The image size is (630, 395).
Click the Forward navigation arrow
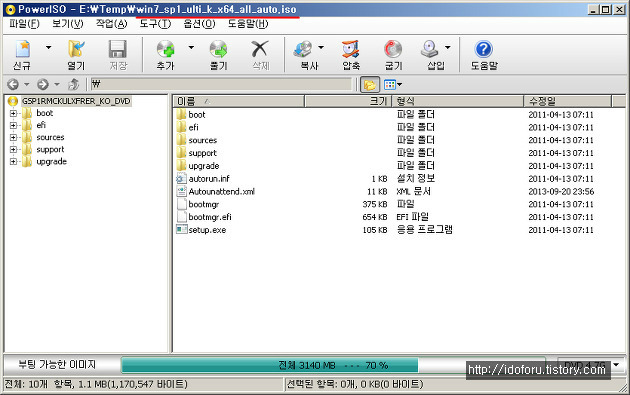[43, 84]
